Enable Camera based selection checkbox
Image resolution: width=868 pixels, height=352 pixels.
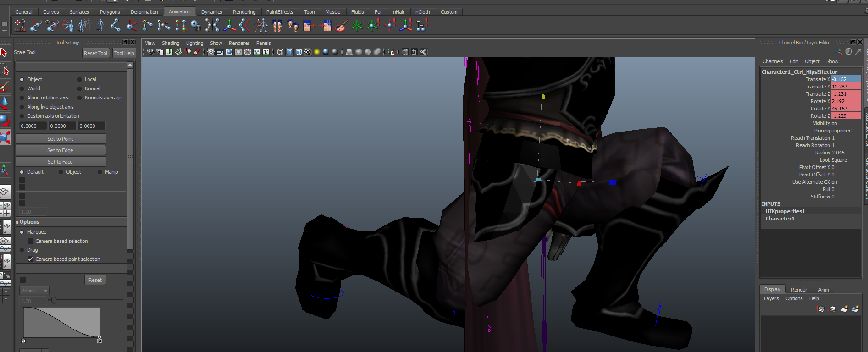coord(31,241)
